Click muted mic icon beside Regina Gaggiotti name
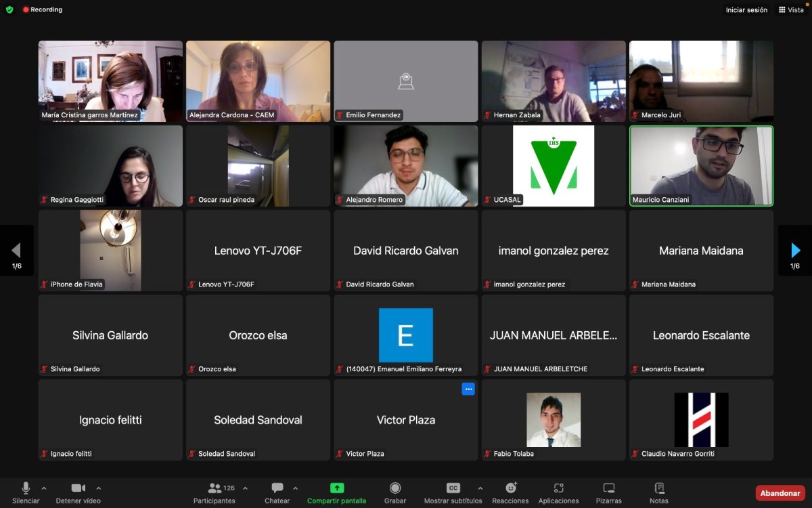Image resolution: width=812 pixels, height=508 pixels. point(45,200)
